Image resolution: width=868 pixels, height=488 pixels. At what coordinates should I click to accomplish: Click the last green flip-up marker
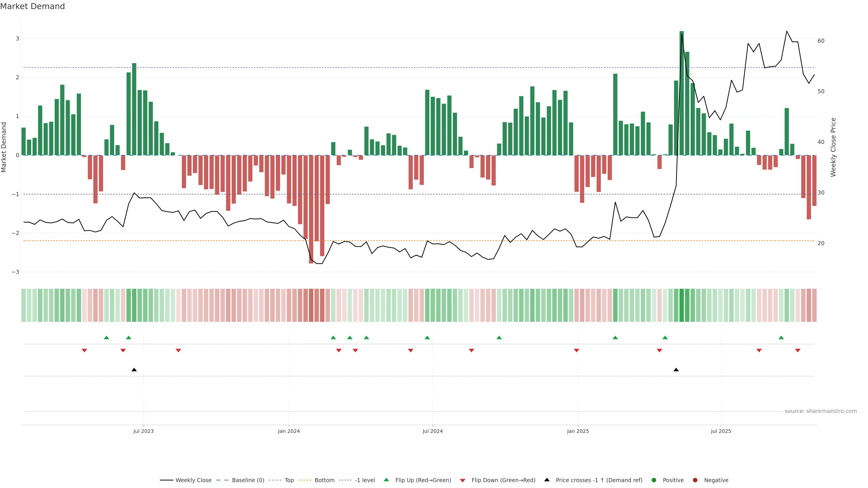tap(781, 338)
